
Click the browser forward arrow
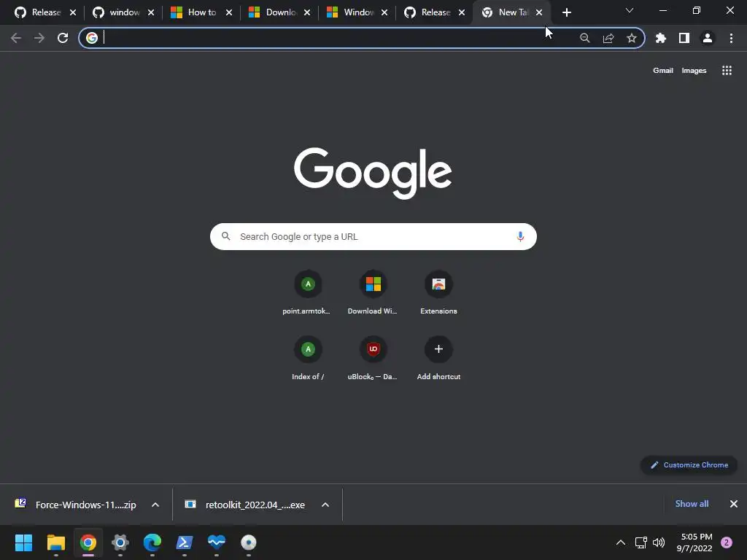[x=39, y=38]
